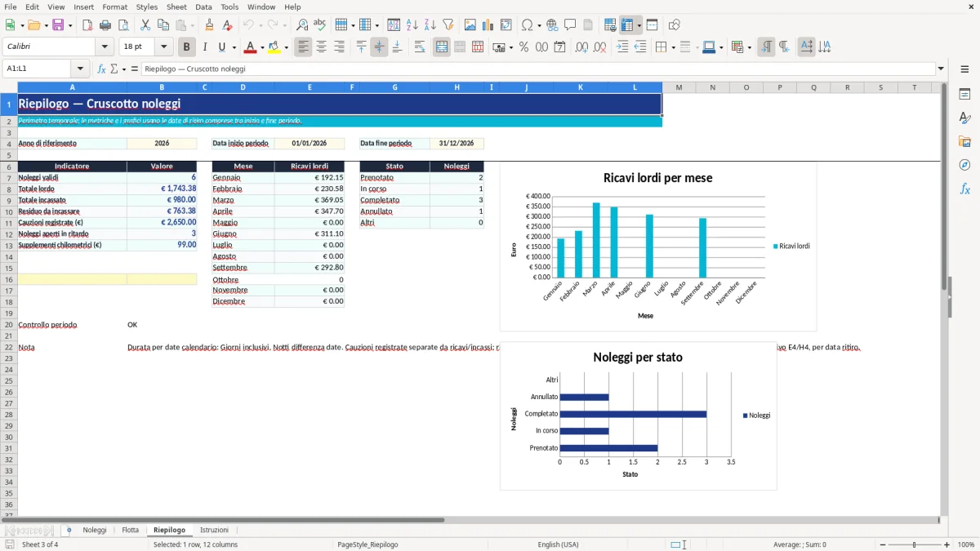Open the font size dropdown
This screenshot has width=980, height=551.
pos(163,47)
